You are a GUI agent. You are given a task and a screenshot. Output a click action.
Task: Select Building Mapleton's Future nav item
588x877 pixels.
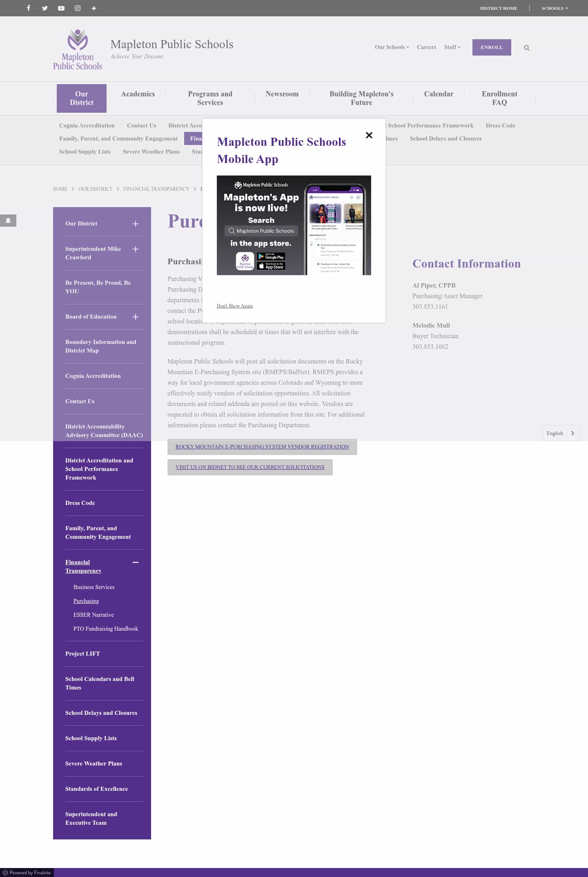pos(361,98)
